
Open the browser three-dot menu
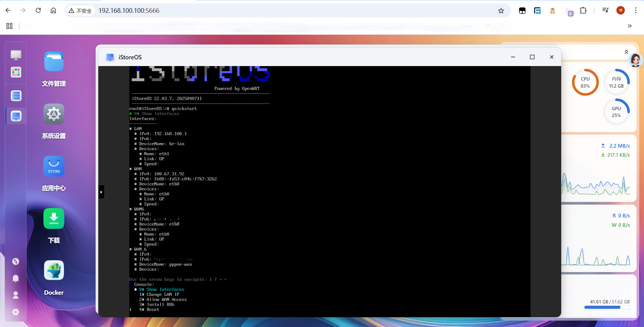tap(636, 10)
